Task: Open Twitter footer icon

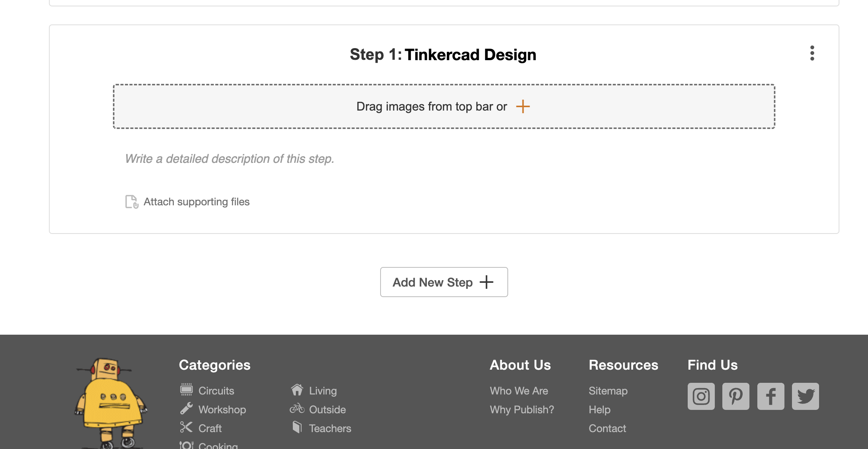Action: pyautogui.click(x=805, y=396)
